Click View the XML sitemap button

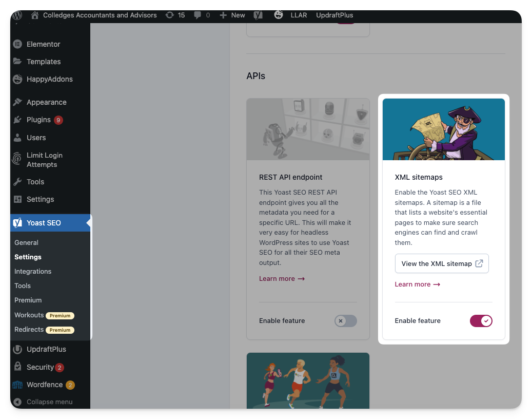click(x=441, y=263)
